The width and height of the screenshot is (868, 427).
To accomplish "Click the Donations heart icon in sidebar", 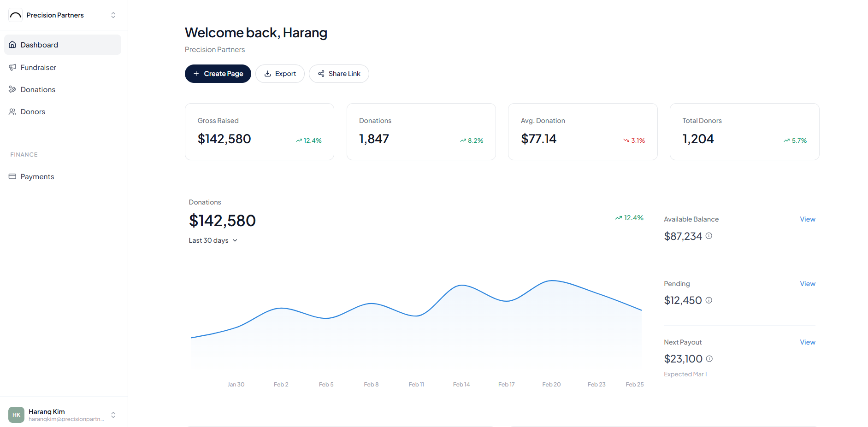I will (x=12, y=89).
